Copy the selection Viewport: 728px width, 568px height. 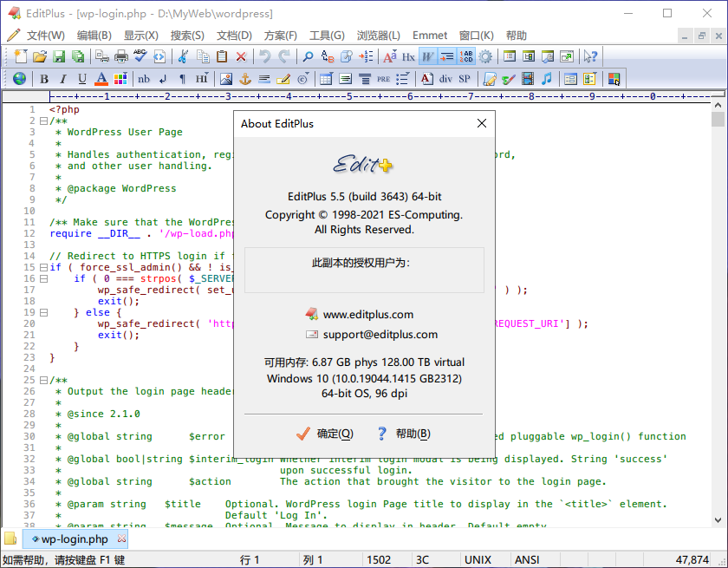(x=203, y=56)
